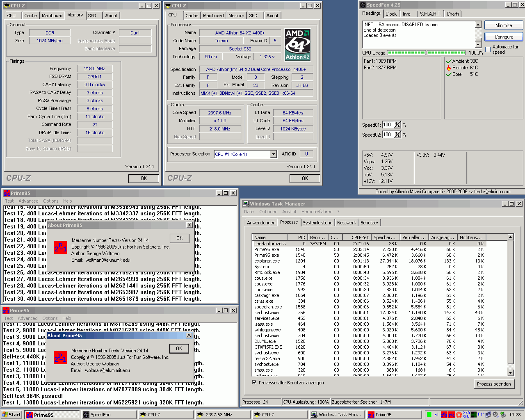The height and width of the screenshot is (420, 525).
Task: Open Herunterfahren menu in Task-Manager
Action: pyautogui.click(x=317, y=212)
